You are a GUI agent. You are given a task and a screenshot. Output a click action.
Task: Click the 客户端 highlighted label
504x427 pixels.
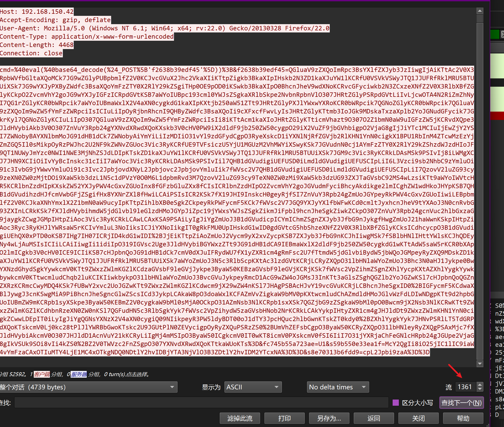pyautogui.click(x=42, y=374)
